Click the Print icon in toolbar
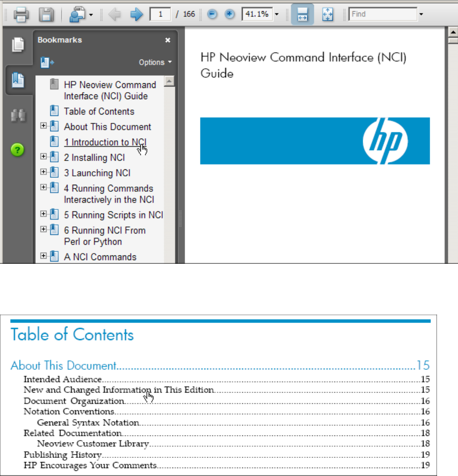This screenshot has height=476, width=458. click(21, 14)
